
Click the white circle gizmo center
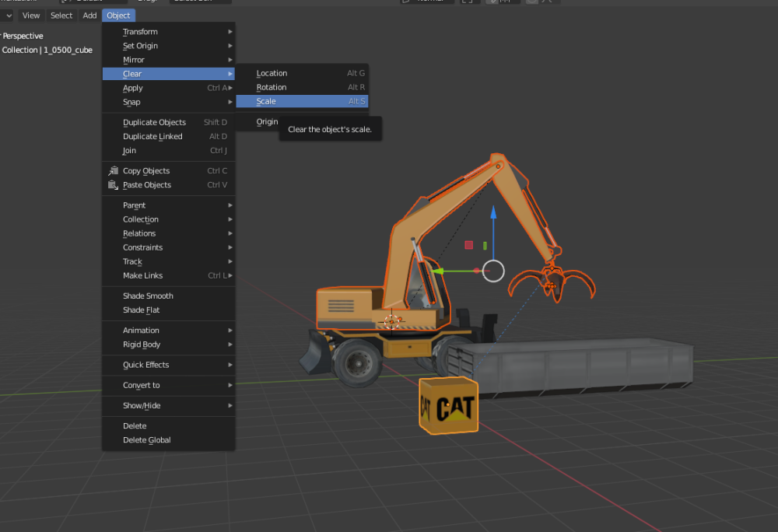tap(493, 271)
